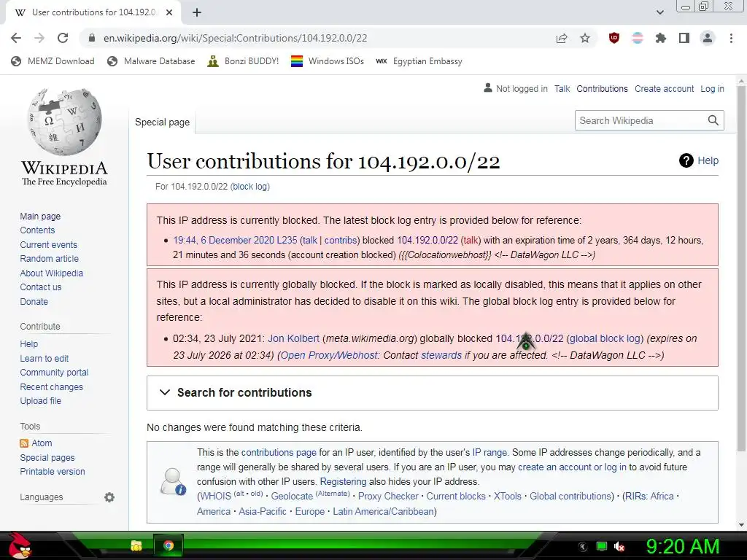This screenshot has width=747, height=560.
Task: Open the block log link
Action: [250, 187]
